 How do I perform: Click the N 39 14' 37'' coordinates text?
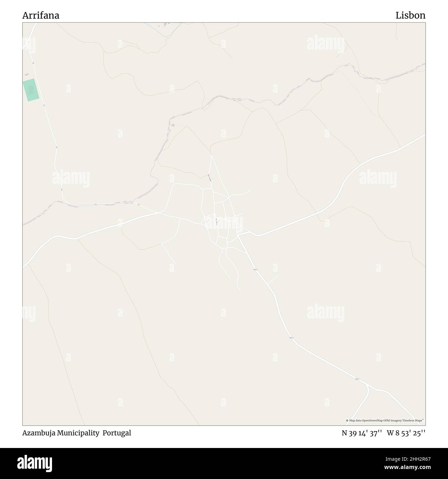click(x=362, y=433)
